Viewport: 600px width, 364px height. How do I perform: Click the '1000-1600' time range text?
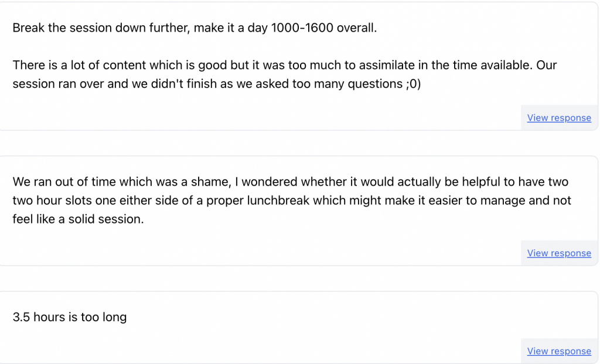302,28
